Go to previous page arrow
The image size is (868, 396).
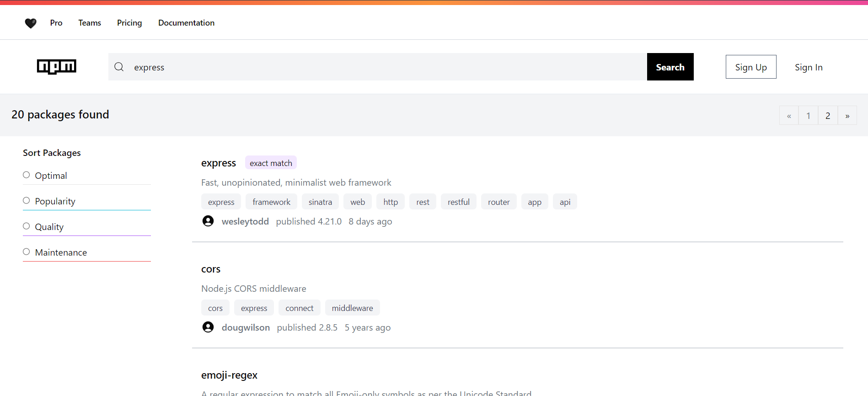point(789,116)
